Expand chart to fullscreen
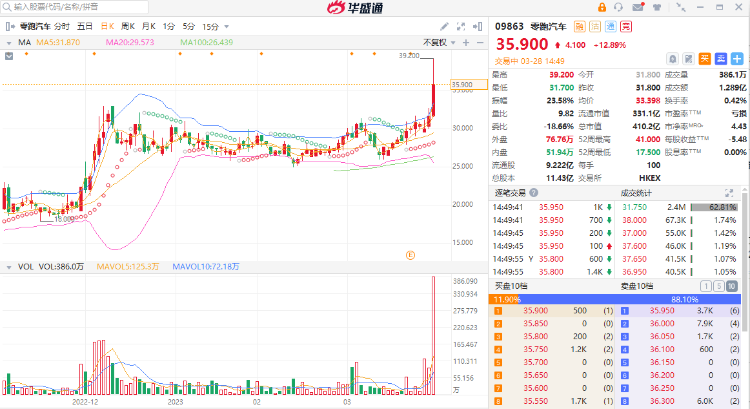The height and width of the screenshot is (409, 750). click(x=461, y=26)
